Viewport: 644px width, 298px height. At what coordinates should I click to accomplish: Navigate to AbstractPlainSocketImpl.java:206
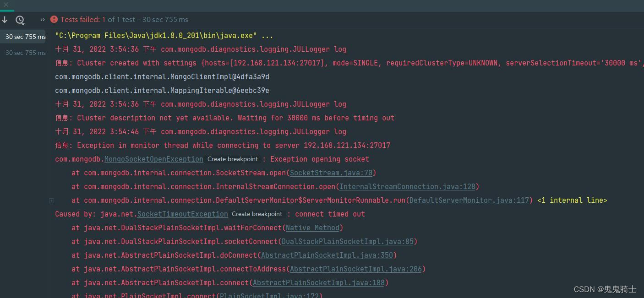coord(356,269)
